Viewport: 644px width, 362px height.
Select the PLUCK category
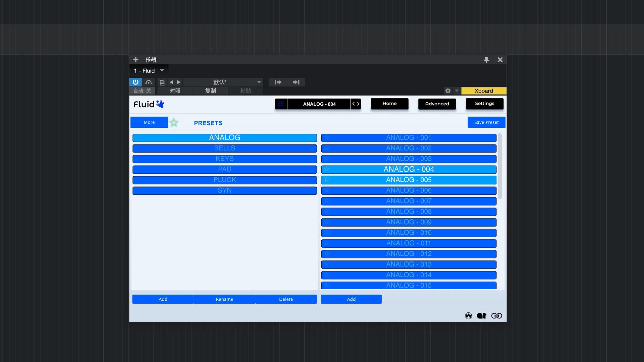point(225,180)
